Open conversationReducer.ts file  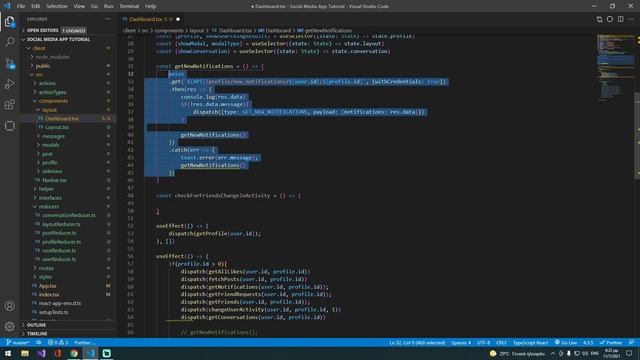[68, 215]
